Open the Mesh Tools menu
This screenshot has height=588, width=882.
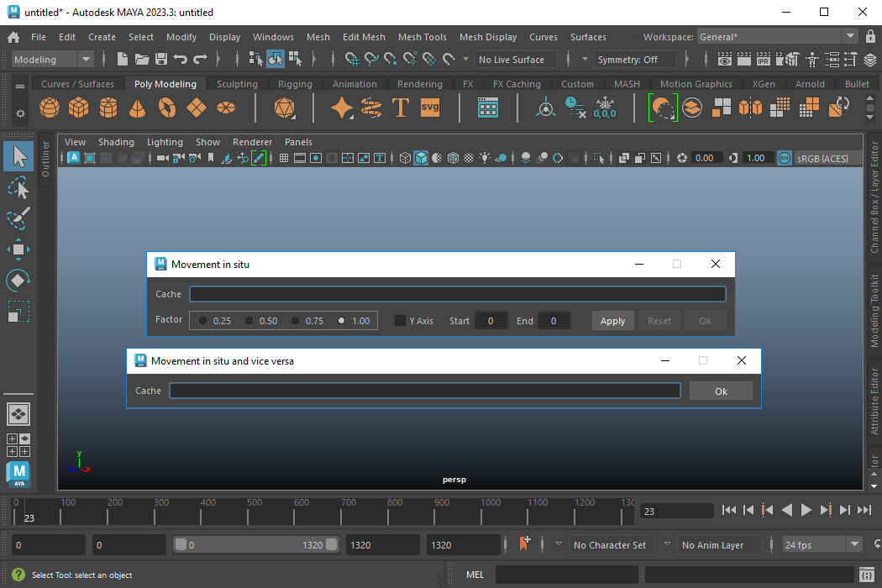pyautogui.click(x=422, y=37)
